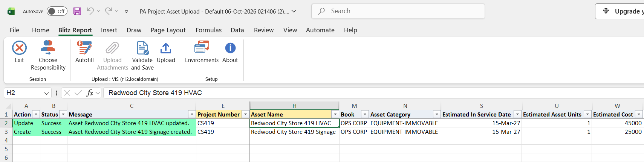Click EQUIPMENT-IMMOVABLE cell in row 2
The image size is (644, 162).
(x=405, y=123)
